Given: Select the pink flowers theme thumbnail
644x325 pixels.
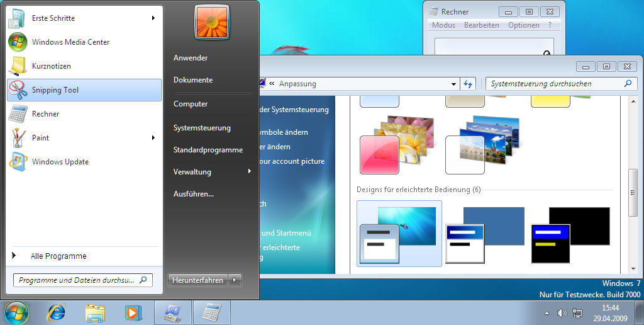Looking at the screenshot, I should coord(397,145).
